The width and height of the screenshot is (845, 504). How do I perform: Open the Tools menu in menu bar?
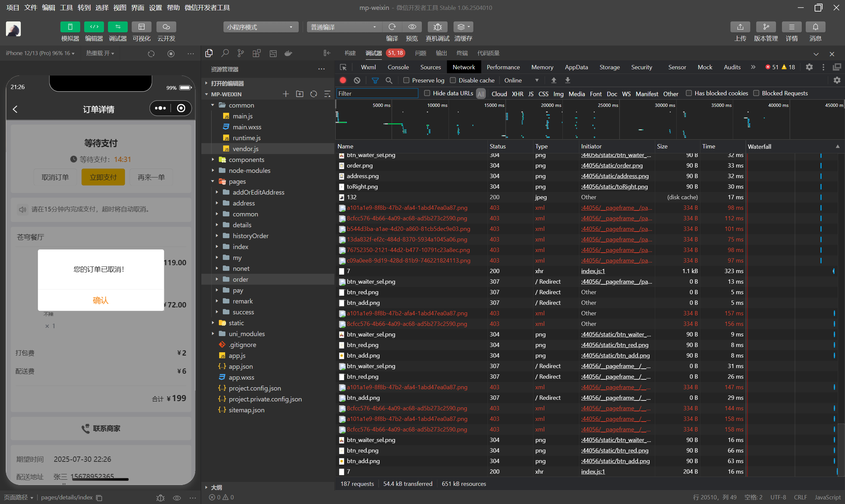[66, 8]
